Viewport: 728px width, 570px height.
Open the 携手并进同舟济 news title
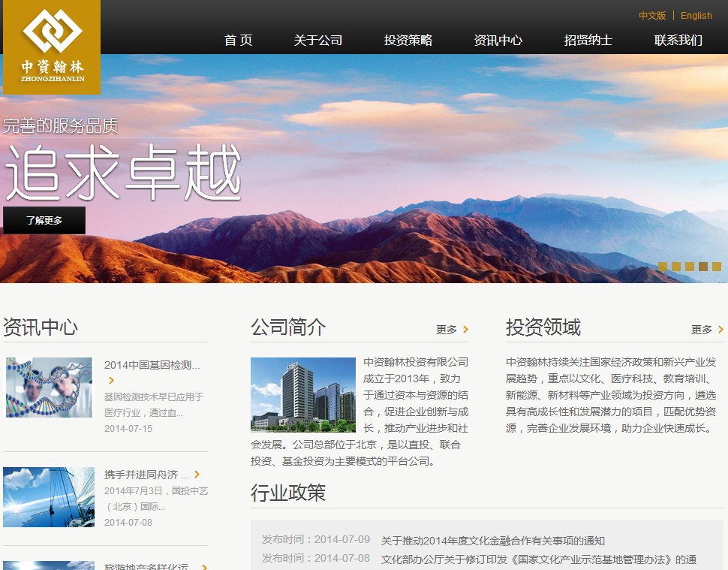coord(146,475)
